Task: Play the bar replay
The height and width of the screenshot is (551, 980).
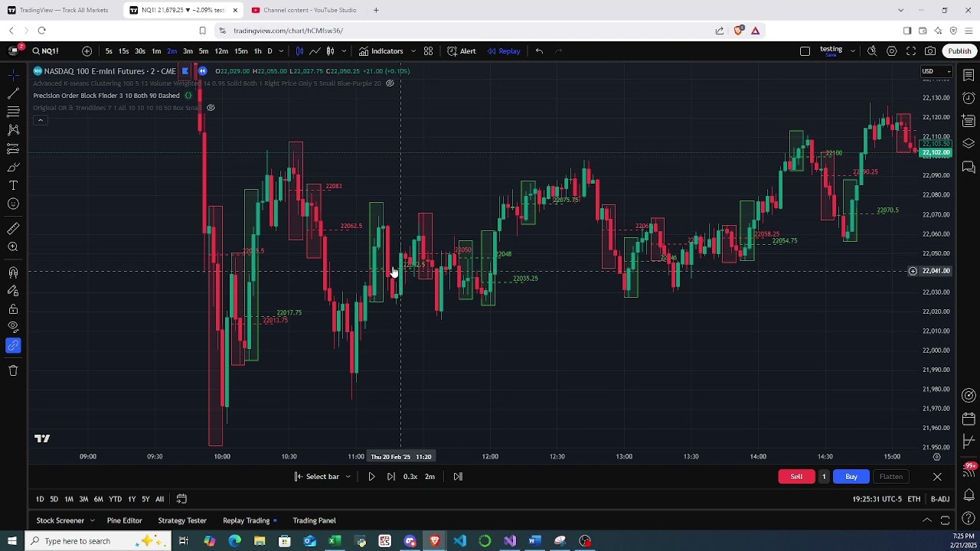Action: point(371,477)
